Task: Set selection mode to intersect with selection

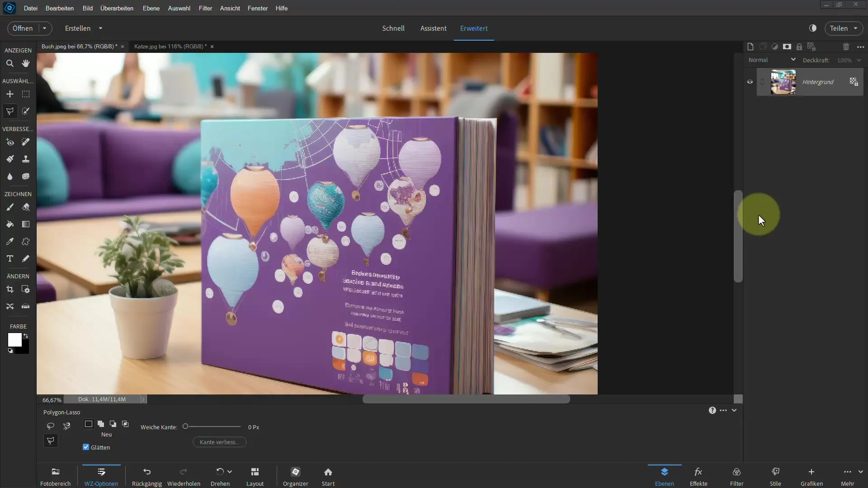Action: pos(125,424)
